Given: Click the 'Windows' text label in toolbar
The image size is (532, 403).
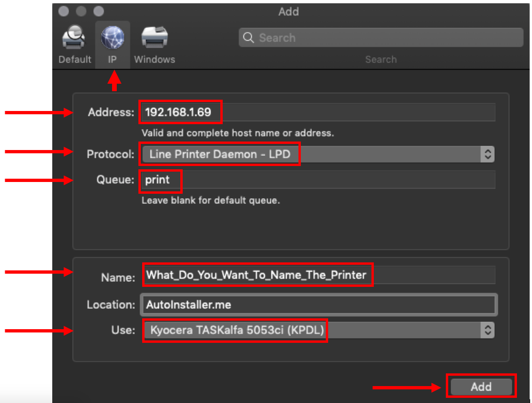Looking at the screenshot, I should point(154,60).
